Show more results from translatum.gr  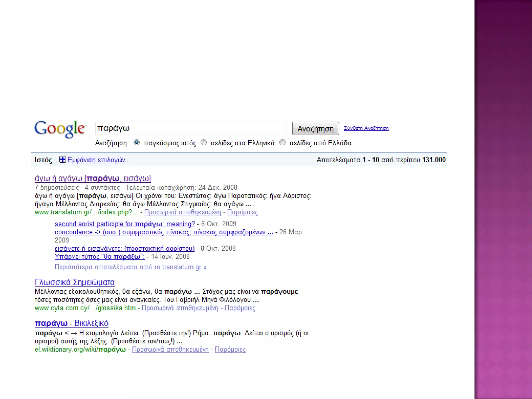(x=130, y=267)
